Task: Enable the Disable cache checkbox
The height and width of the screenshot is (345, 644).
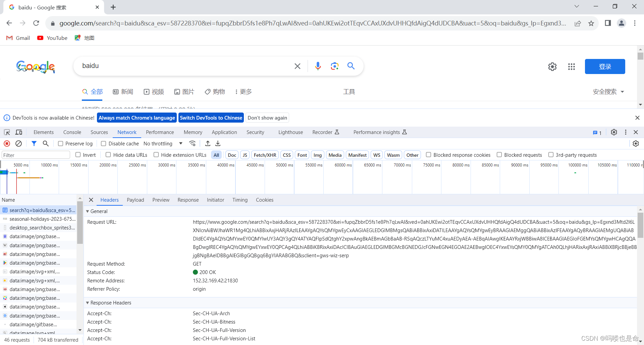Action: pos(104,144)
